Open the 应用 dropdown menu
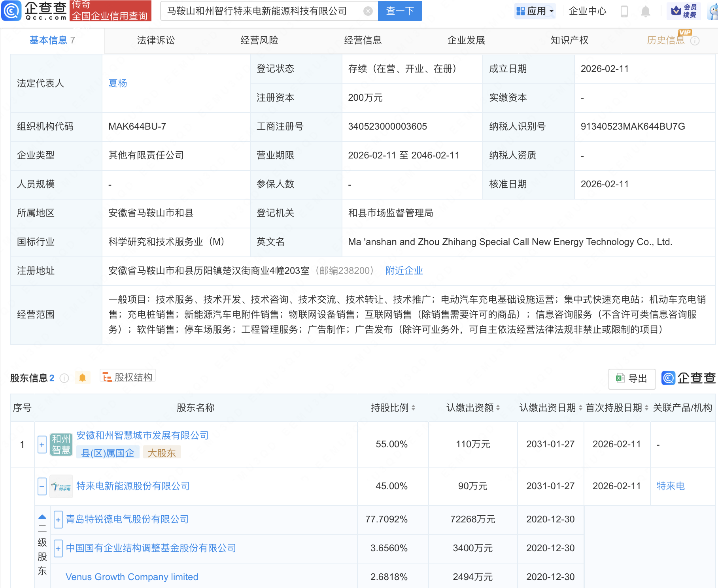718x588 pixels. [535, 11]
